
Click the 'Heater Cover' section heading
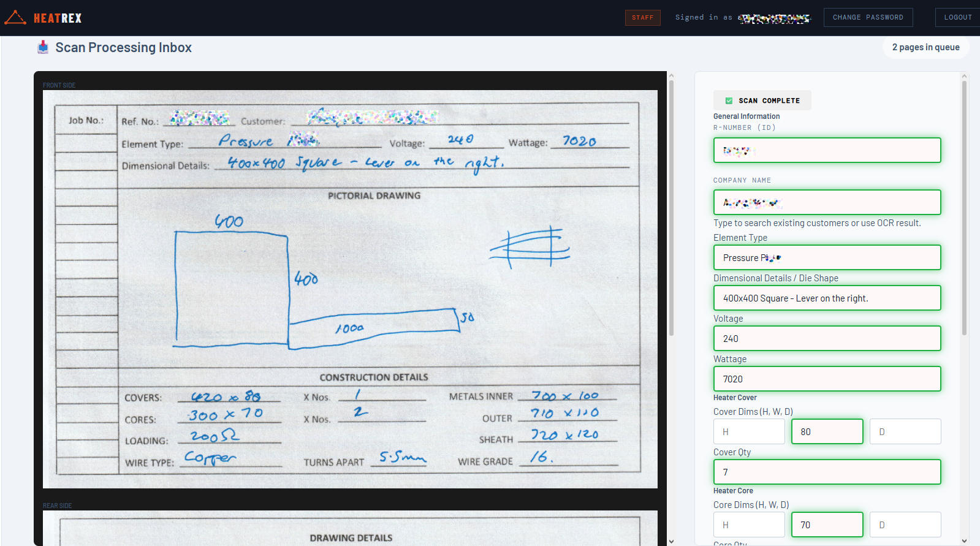coord(735,398)
